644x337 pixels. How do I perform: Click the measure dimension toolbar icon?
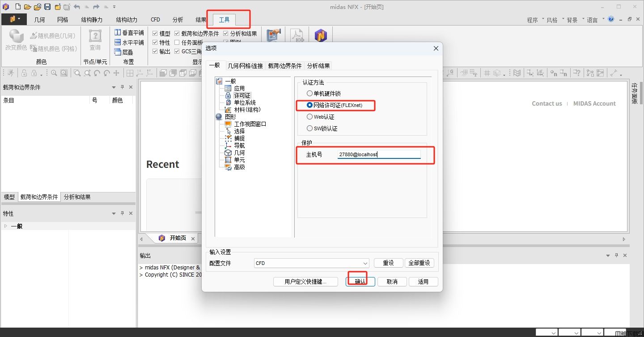point(614,73)
